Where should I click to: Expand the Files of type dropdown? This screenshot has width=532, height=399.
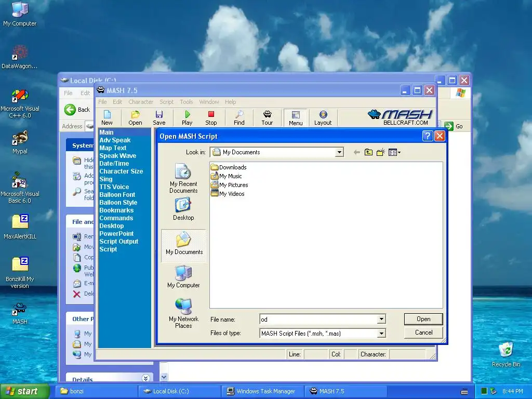point(381,334)
